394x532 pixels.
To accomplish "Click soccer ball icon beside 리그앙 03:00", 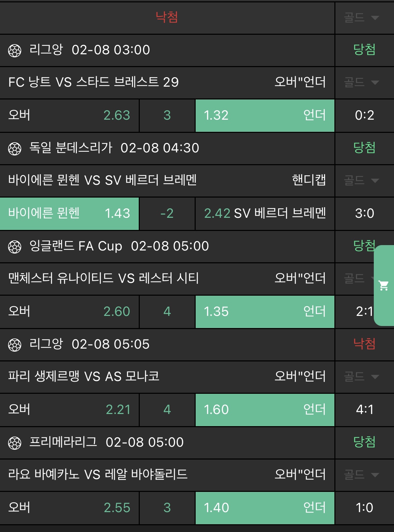I will (14, 51).
